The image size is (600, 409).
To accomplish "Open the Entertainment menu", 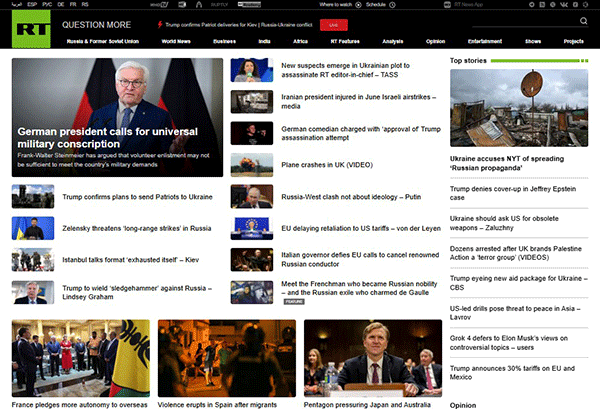I will [485, 41].
